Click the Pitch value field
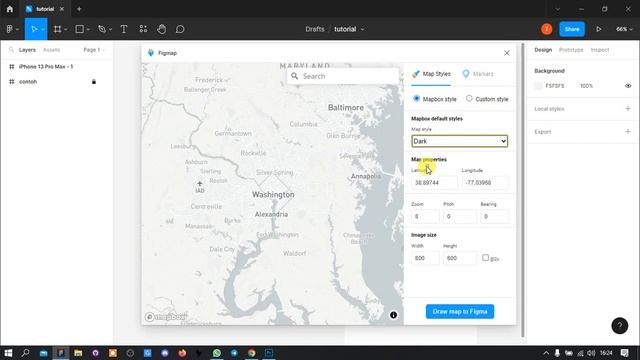Image resolution: width=640 pixels, height=360 pixels. [x=460, y=216]
